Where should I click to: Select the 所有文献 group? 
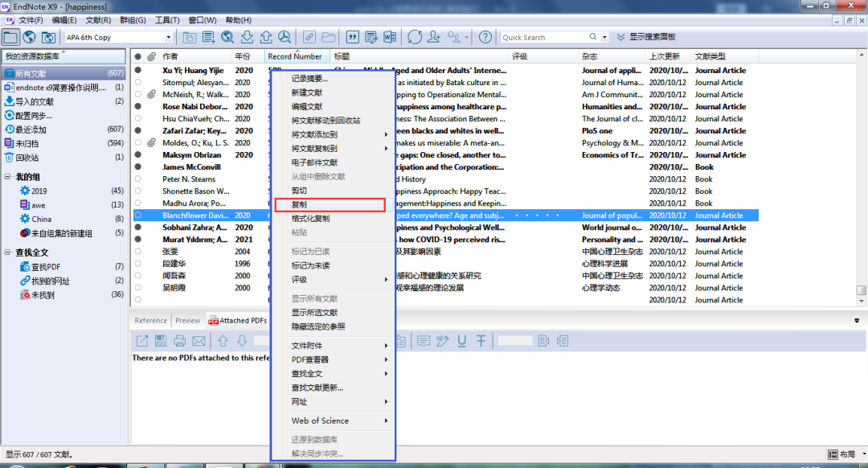63,73
